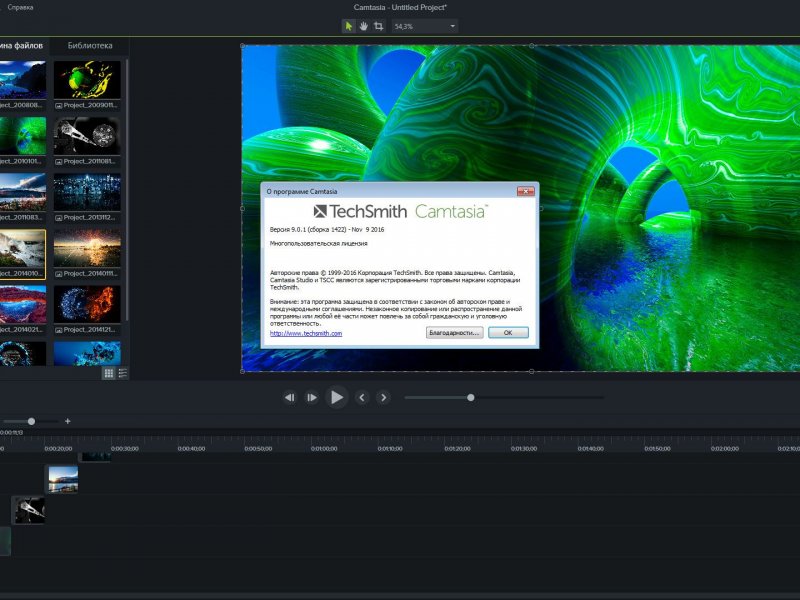The width and height of the screenshot is (800, 600).
Task: Click the timeline zoom slider knob
Action: (31, 421)
